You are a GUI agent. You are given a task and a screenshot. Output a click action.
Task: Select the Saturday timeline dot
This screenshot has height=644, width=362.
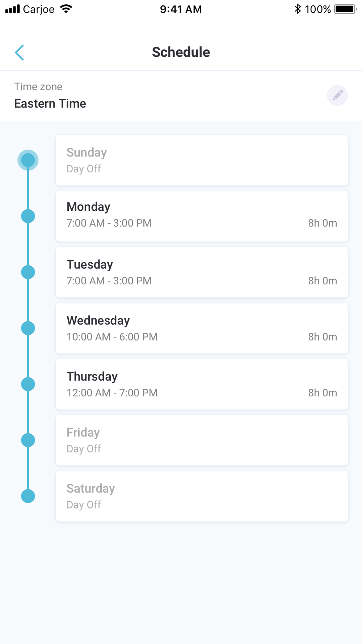28,496
